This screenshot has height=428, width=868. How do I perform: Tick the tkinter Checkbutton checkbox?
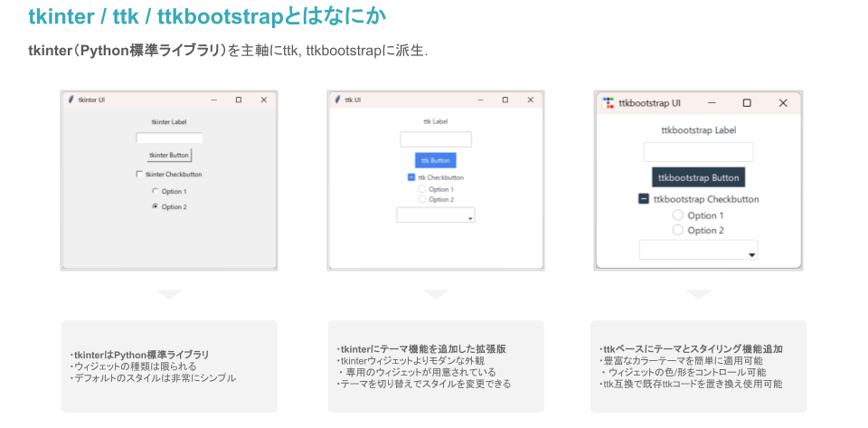pos(139,174)
